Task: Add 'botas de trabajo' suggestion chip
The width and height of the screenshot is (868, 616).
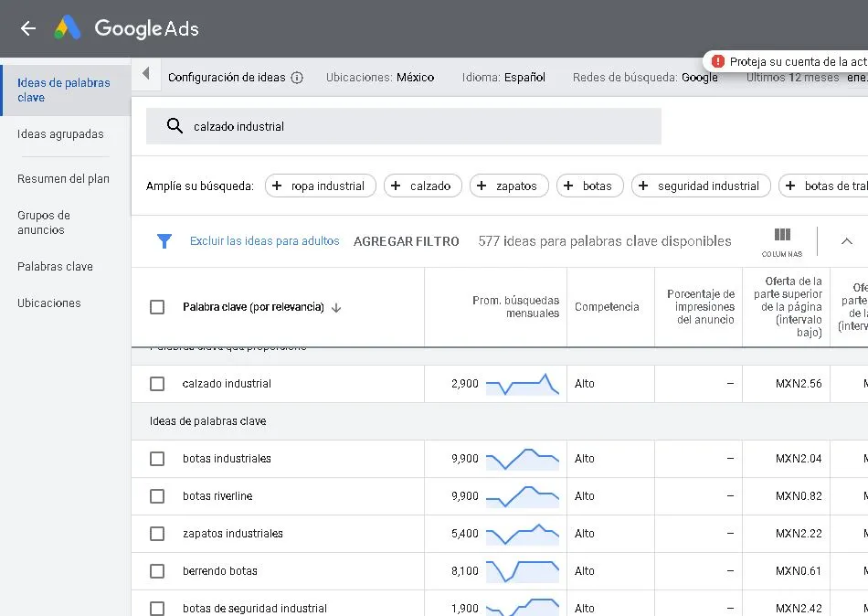Action: 823,186
